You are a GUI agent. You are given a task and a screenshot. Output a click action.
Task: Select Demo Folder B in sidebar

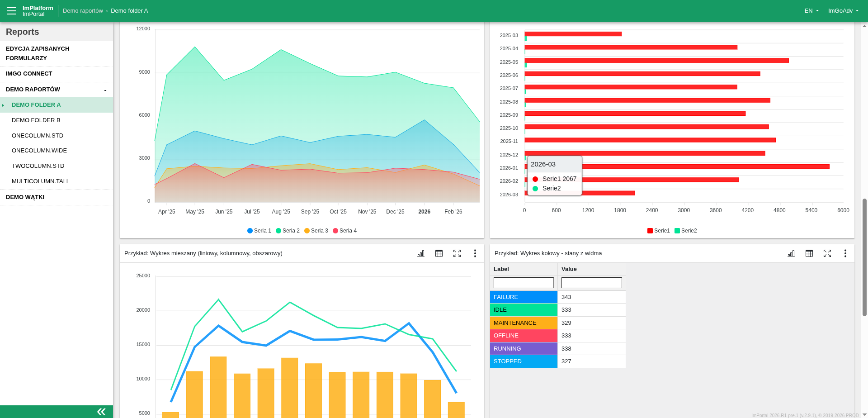point(36,120)
